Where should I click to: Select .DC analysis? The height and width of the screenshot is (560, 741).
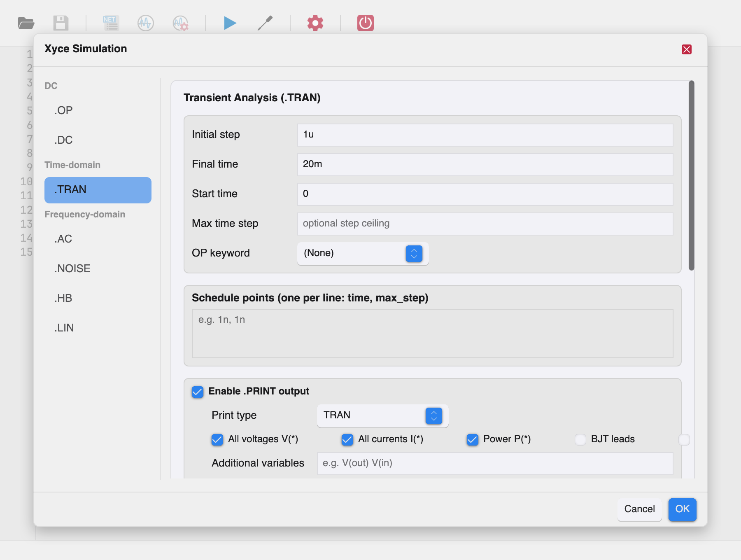98,140
